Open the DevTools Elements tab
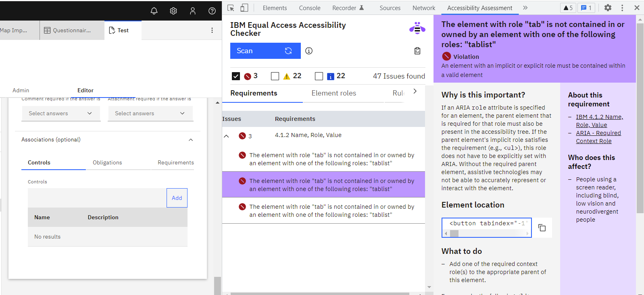644x295 pixels. point(275,8)
